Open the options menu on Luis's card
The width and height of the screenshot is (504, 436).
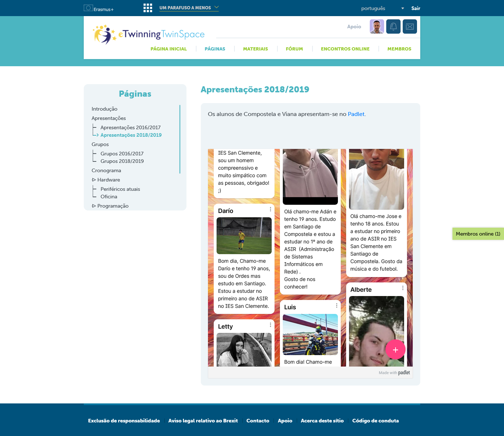click(x=336, y=305)
